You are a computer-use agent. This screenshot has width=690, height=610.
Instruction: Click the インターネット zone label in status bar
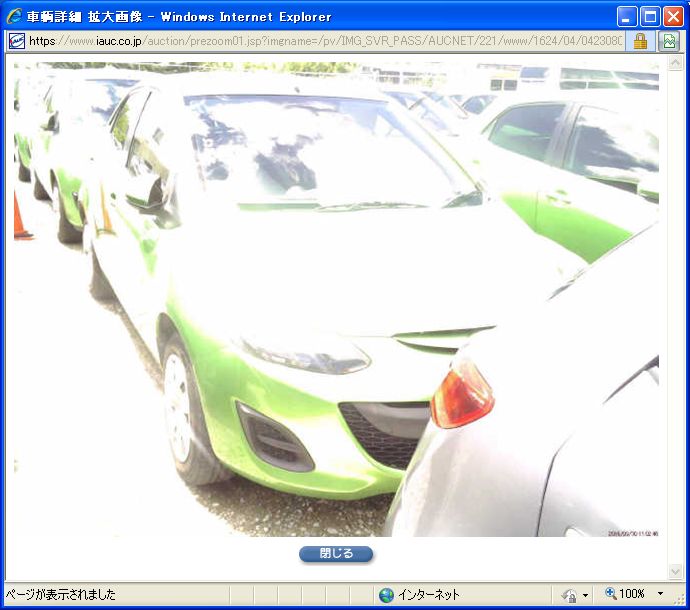[x=429, y=595]
